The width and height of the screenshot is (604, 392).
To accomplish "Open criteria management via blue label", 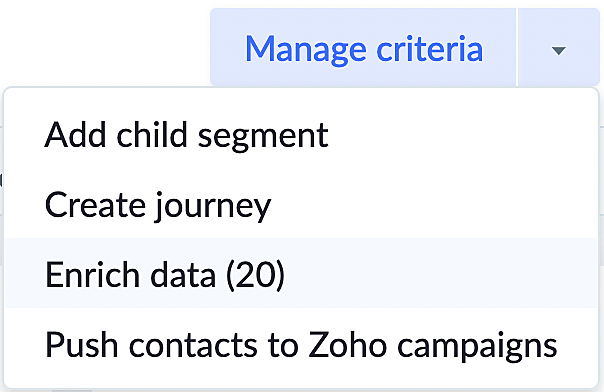I will click(x=364, y=49).
